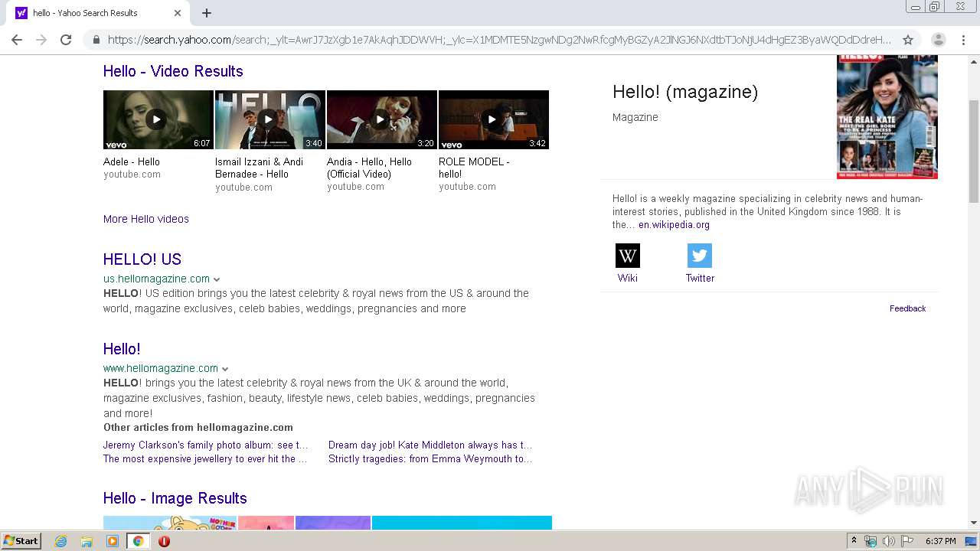Open the Adele - Hello title link

click(132, 161)
